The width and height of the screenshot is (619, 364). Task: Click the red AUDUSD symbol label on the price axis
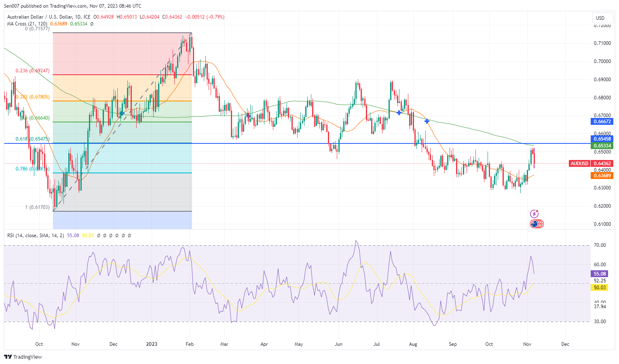click(x=579, y=164)
